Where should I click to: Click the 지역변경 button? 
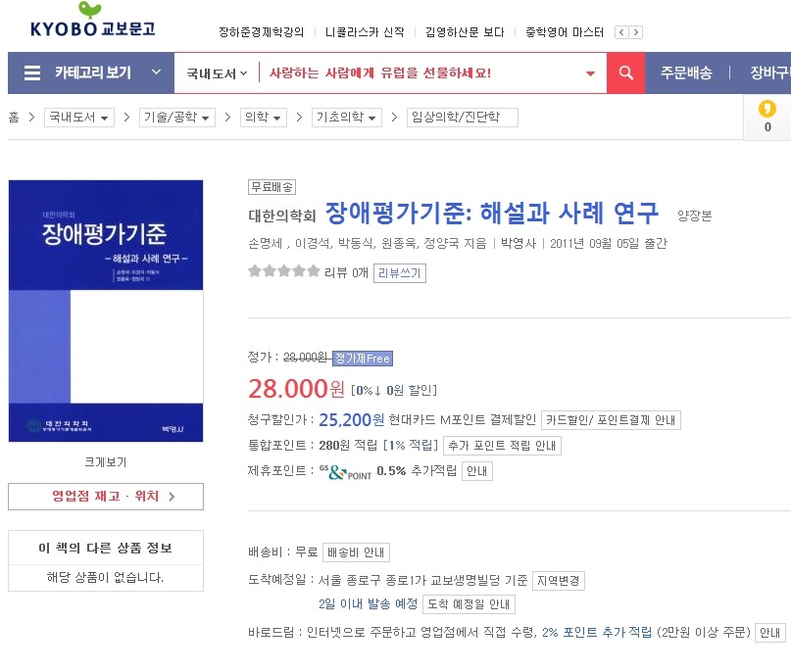point(559,581)
